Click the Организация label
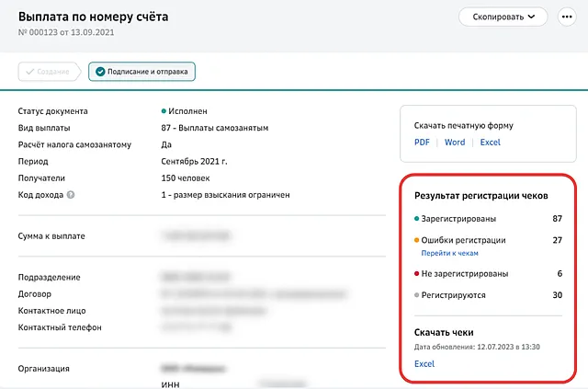588x389 pixels. (x=43, y=369)
